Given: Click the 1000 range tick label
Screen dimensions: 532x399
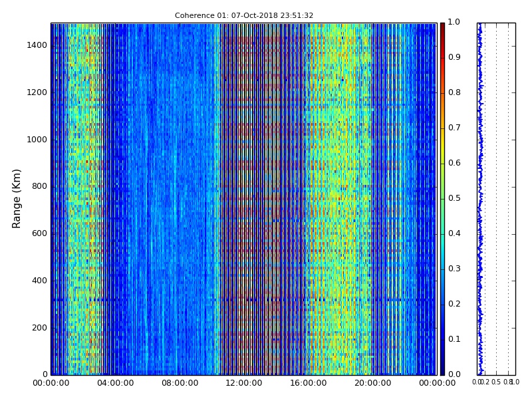Looking at the screenshot, I should 37,140.
